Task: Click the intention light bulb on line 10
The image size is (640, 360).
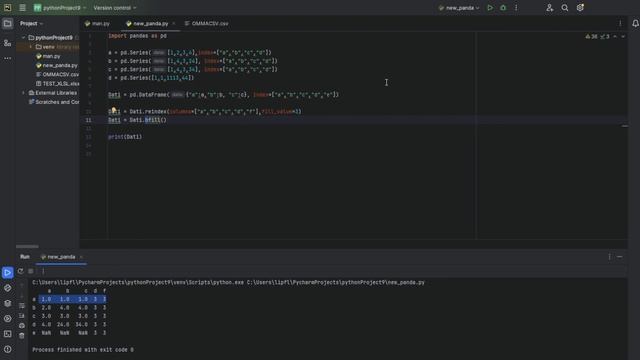Action: 113,110
